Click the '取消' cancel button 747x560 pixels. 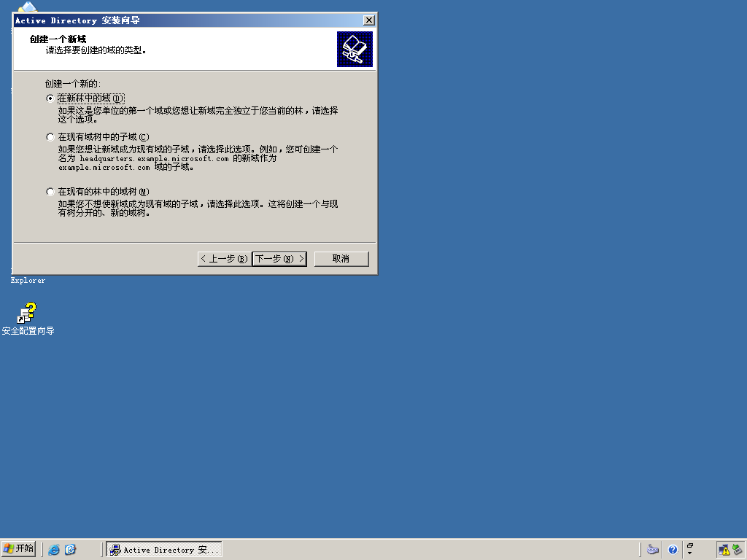coord(341,259)
